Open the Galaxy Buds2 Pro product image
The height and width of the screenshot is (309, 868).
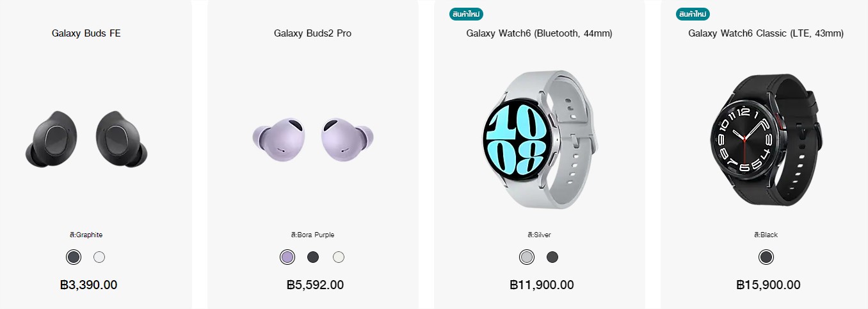(313, 139)
